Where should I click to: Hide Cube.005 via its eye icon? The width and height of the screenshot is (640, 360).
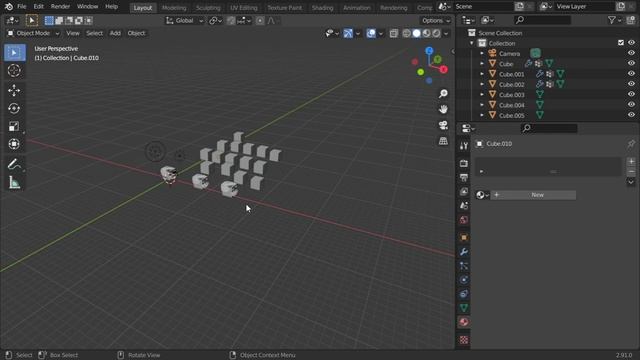pyautogui.click(x=631, y=115)
